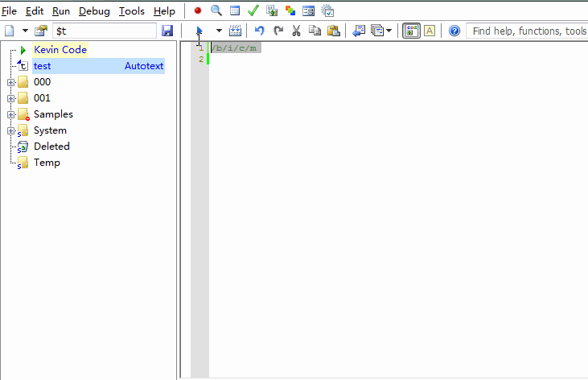This screenshot has height=380, width=588.
Task: Copy selection with the copy icon
Action: pos(315,31)
